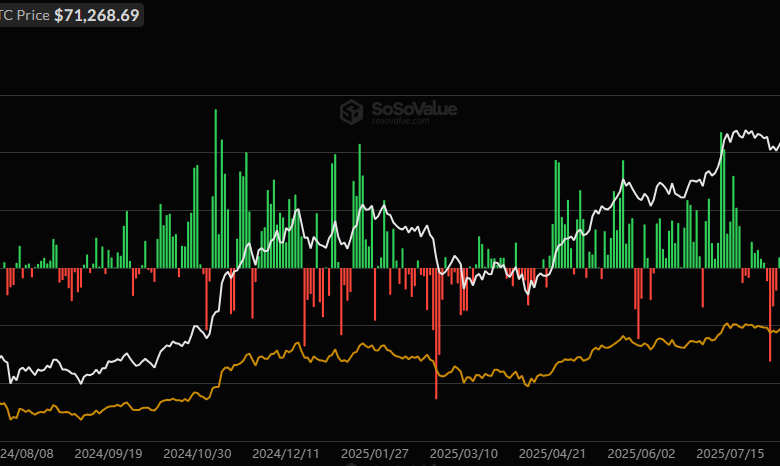Click the 2024/10/30 date axis label
The height and width of the screenshot is (466, 780).
pyautogui.click(x=197, y=453)
